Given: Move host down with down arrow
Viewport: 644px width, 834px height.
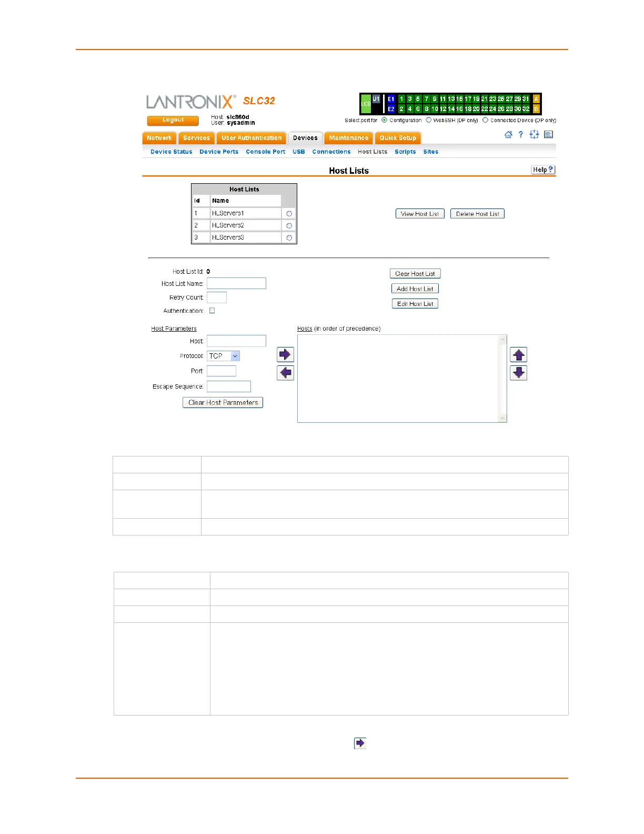Looking at the screenshot, I should tap(519, 373).
